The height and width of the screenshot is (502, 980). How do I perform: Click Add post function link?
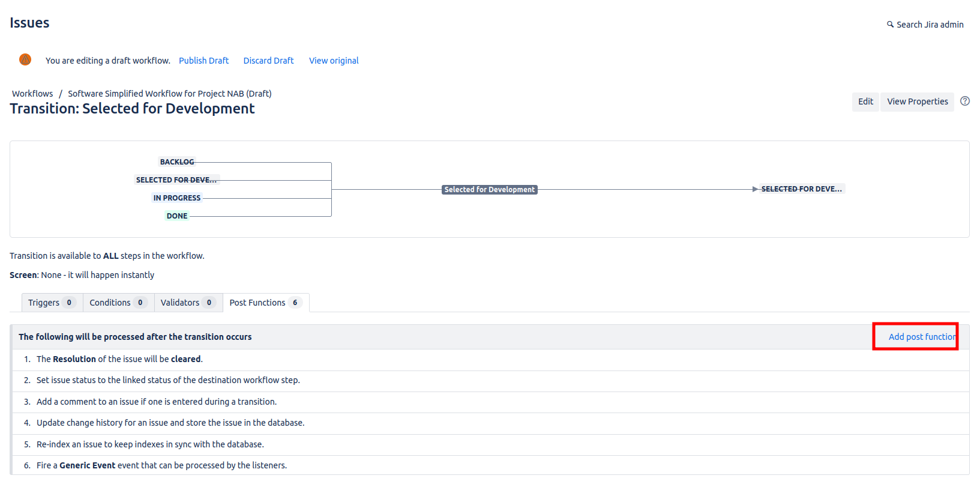tap(922, 337)
